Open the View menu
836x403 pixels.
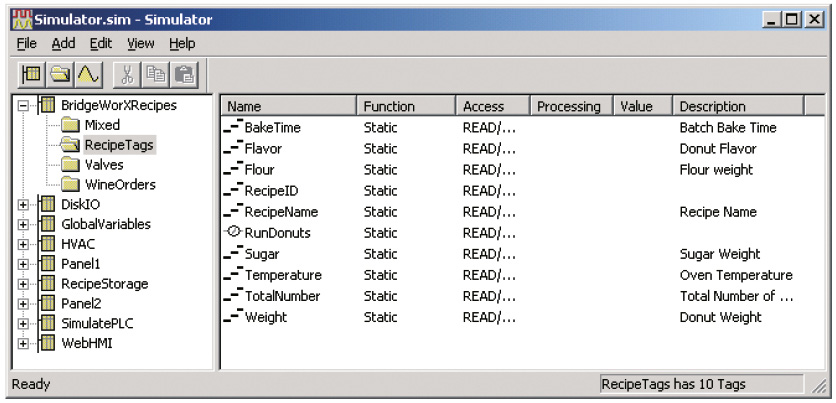(141, 43)
